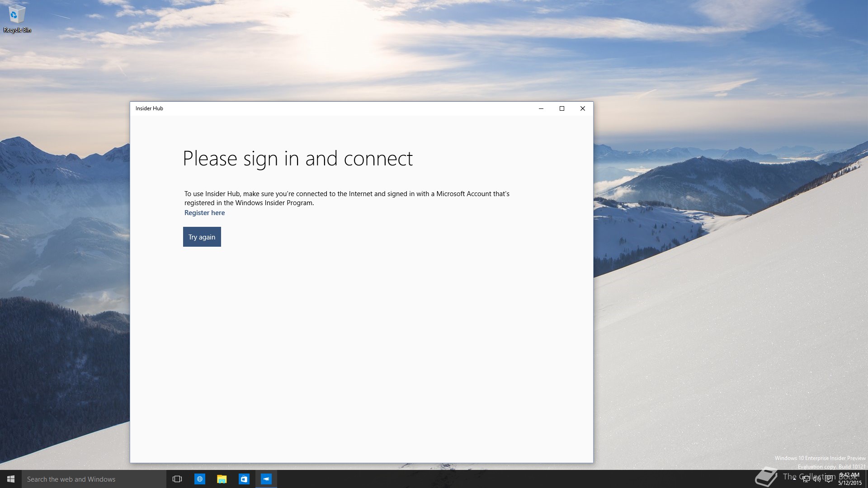
Task: Open the Recycle Bin desktop icon
Action: tap(17, 19)
